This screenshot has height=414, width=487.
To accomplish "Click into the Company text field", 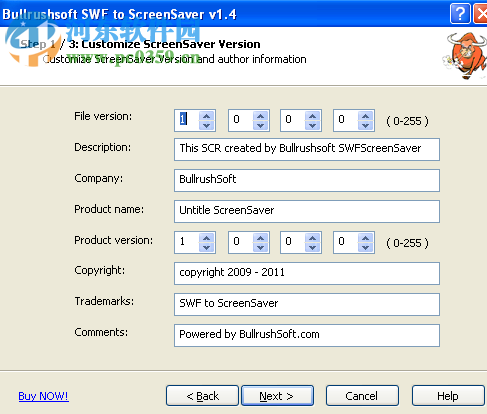I will coord(307,180).
